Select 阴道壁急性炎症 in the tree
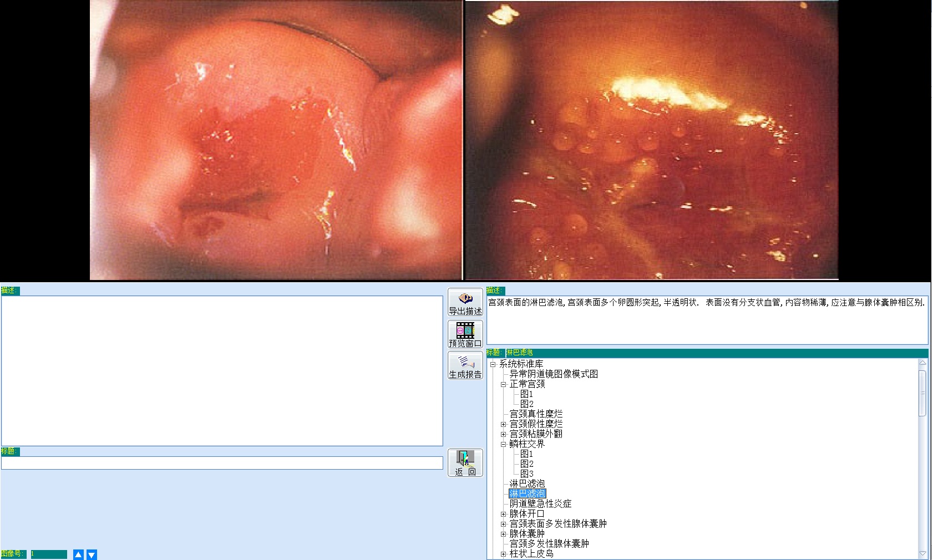 [540, 504]
